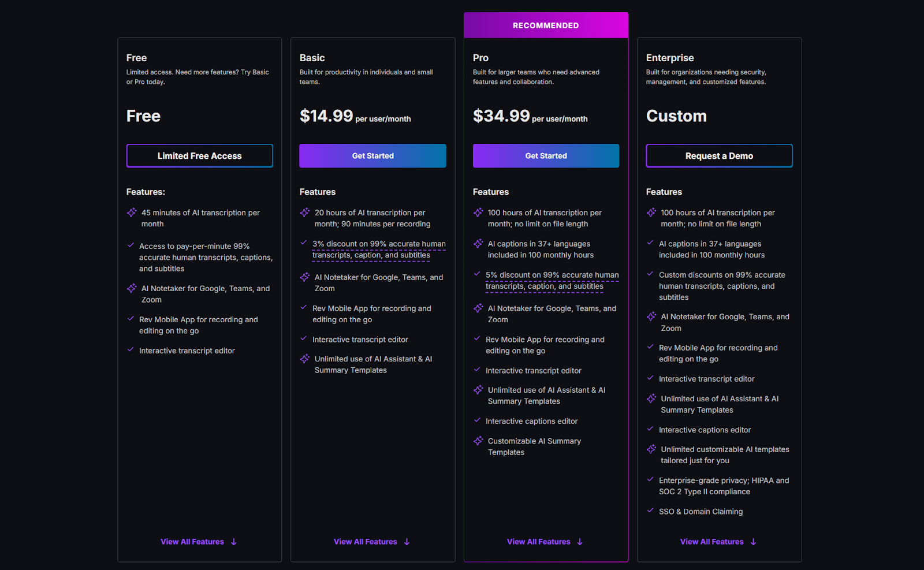This screenshot has height=570, width=924.
Task: Click Get Started under the Basic plan
Action: click(372, 156)
